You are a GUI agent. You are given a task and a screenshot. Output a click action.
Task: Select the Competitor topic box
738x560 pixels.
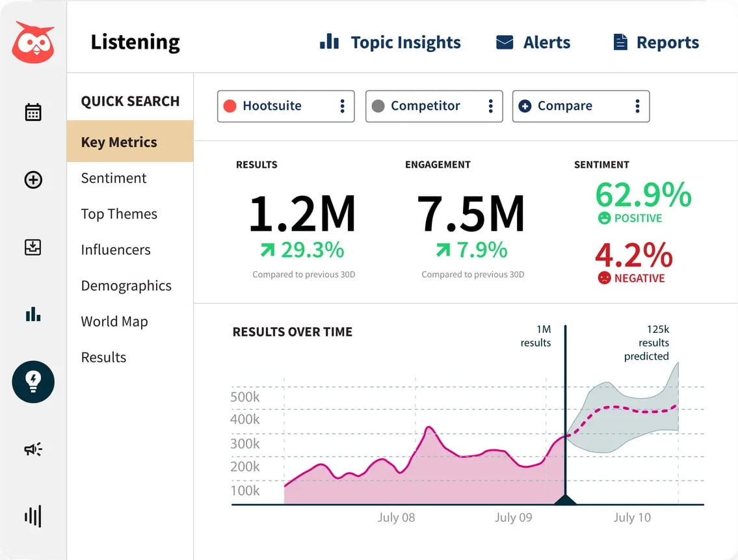434,107
